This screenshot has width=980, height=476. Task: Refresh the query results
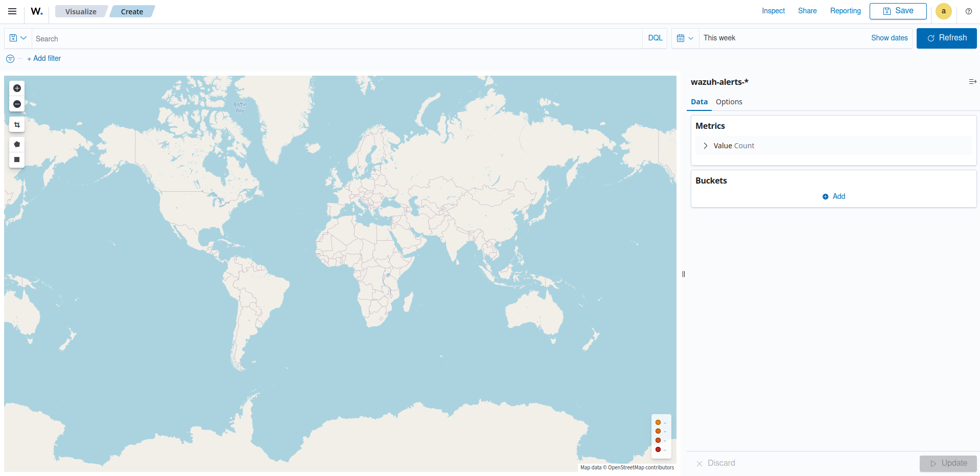[946, 38]
